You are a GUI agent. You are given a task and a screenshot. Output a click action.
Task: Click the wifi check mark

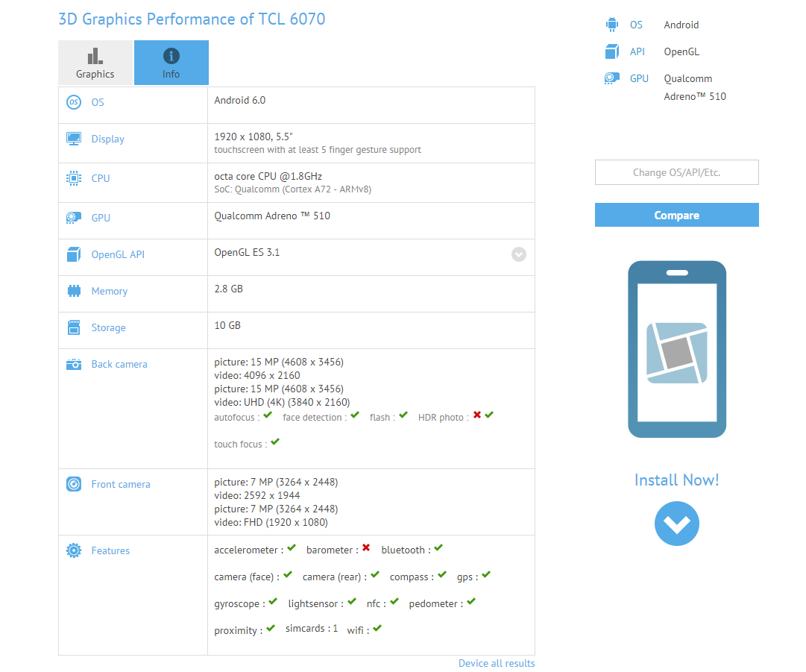(377, 628)
